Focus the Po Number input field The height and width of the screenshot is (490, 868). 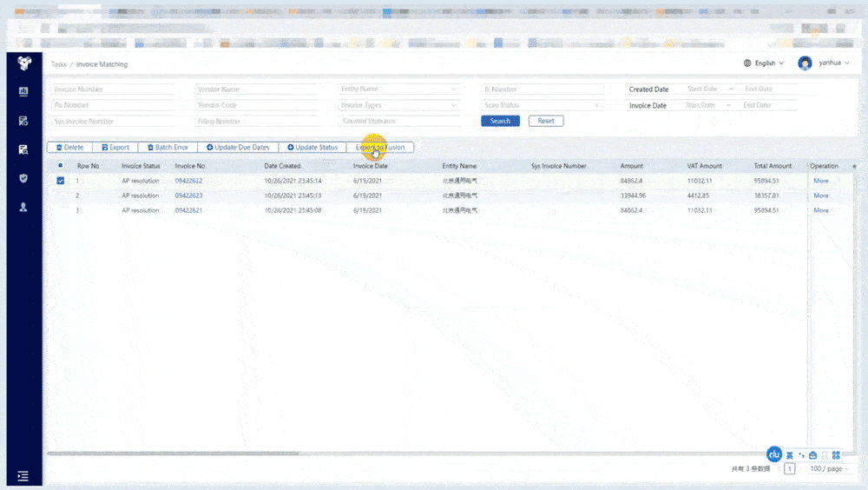pos(113,105)
